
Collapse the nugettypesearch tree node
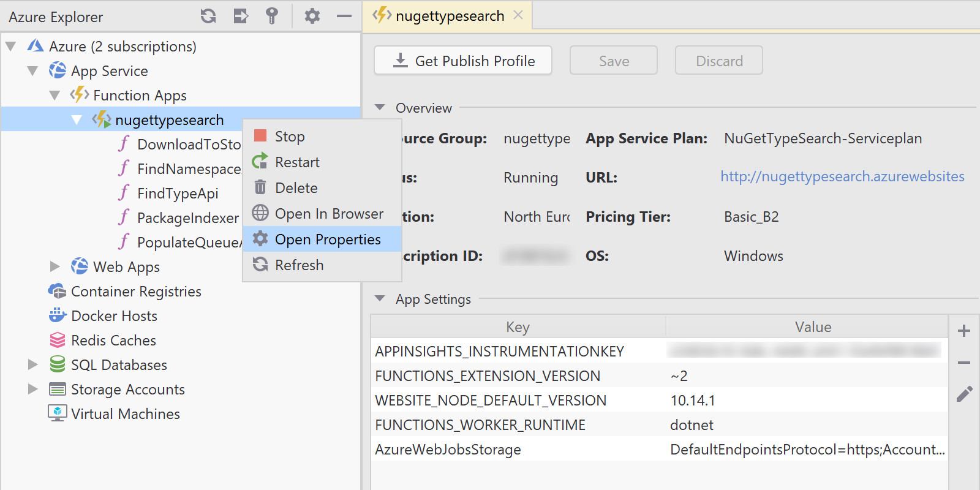click(77, 119)
